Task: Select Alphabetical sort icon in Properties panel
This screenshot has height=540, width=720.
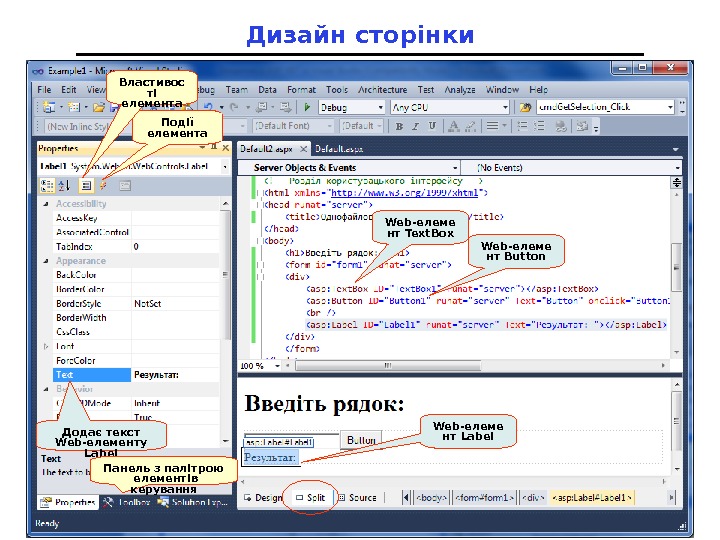Action: coord(64,186)
